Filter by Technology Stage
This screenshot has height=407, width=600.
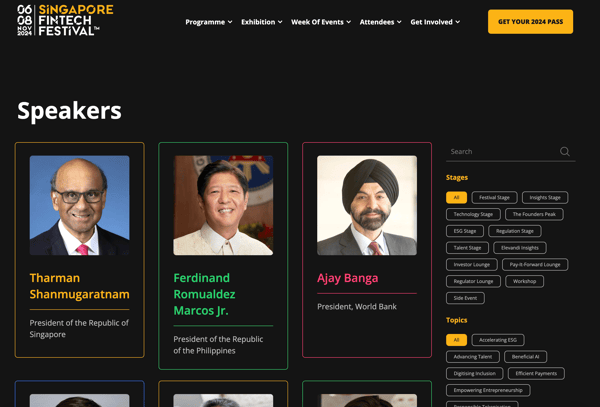[473, 214]
